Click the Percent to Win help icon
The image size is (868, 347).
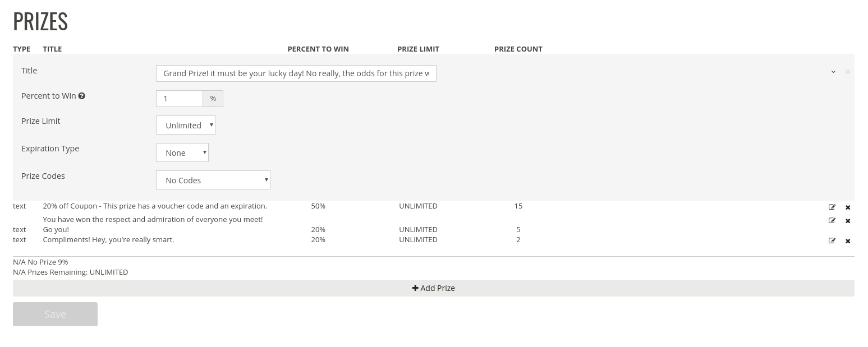[x=82, y=96]
